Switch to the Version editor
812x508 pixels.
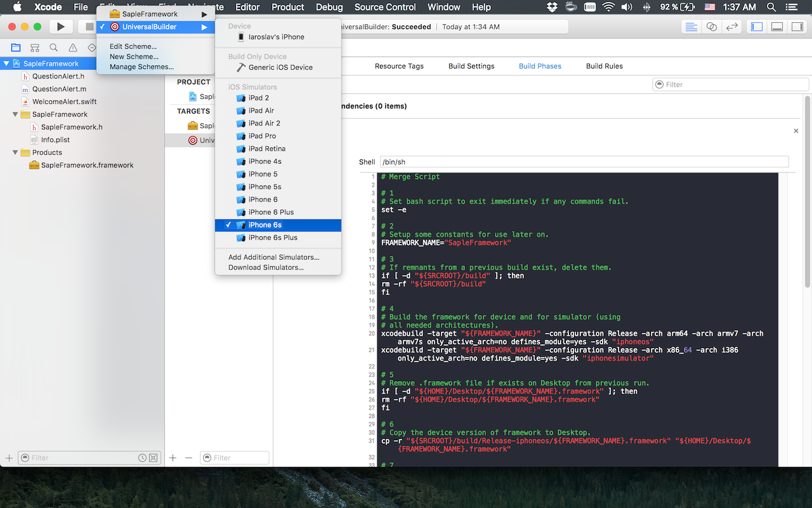pos(731,27)
